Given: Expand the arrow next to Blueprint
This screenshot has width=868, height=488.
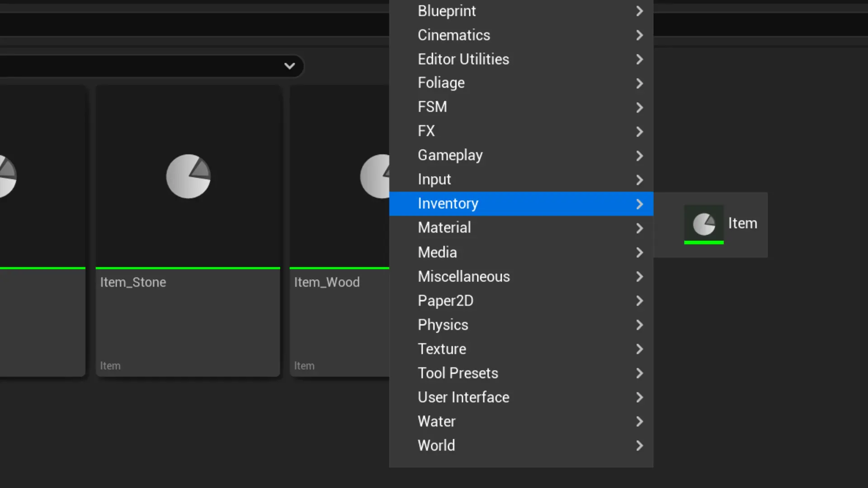Looking at the screenshot, I should pyautogui.click(x=639, y=11).
